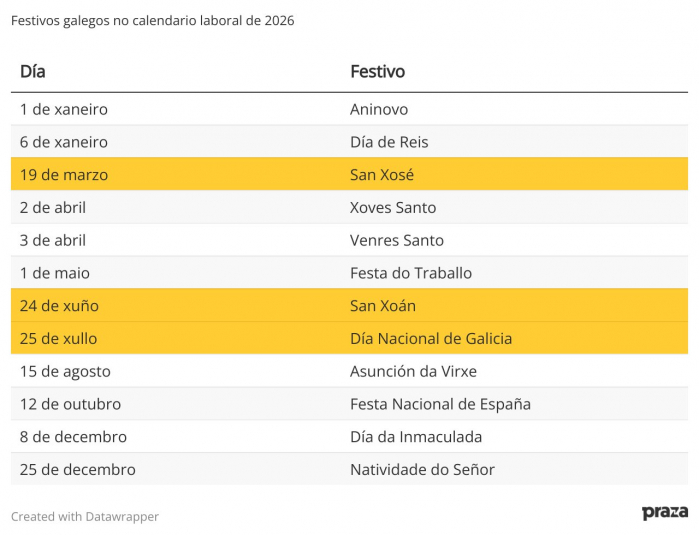Click the highlighted San Xosé row
The width and height of the screenshot is (699, 535).
(350, 174)
